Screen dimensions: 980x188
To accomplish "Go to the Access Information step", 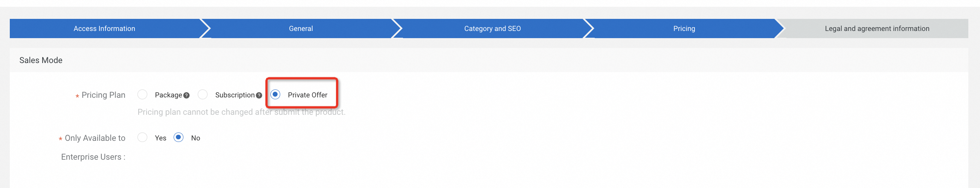I will pyautogui.click(x=104, y=29).
